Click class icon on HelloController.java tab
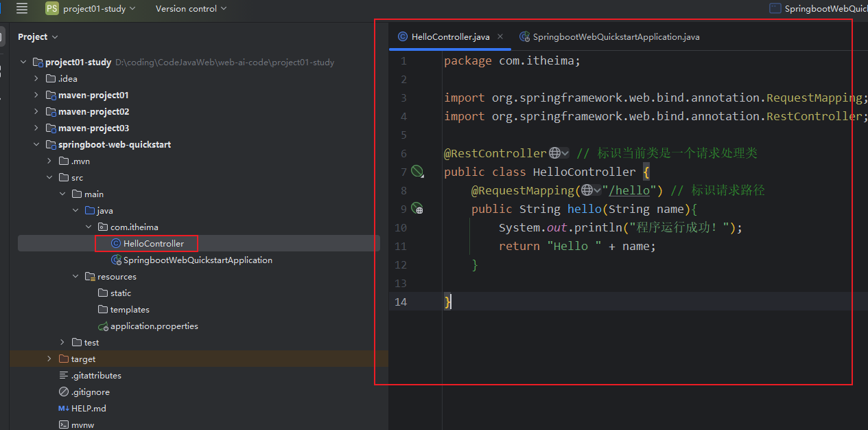This screenshot has height=430, width=868. click(403, 36)
